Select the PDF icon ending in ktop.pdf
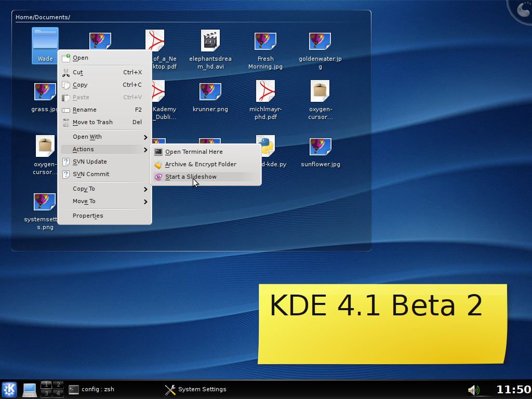 tap(155, 41)
